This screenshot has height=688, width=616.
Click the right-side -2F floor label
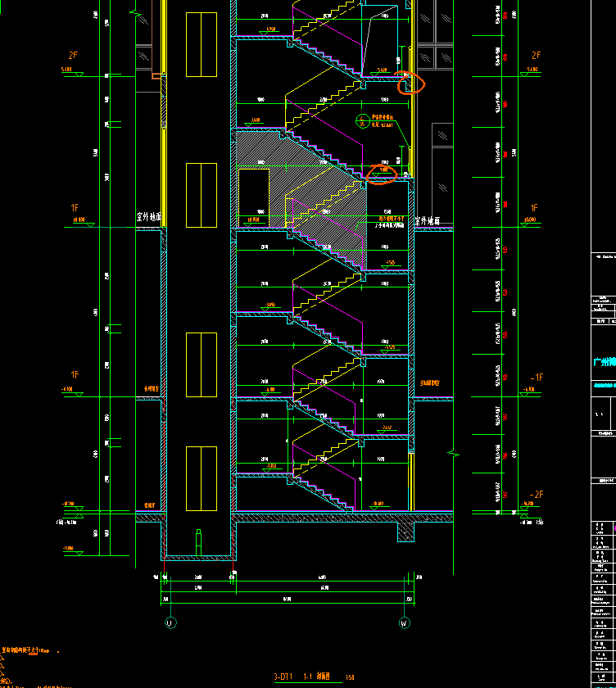(x=537, y=495)
